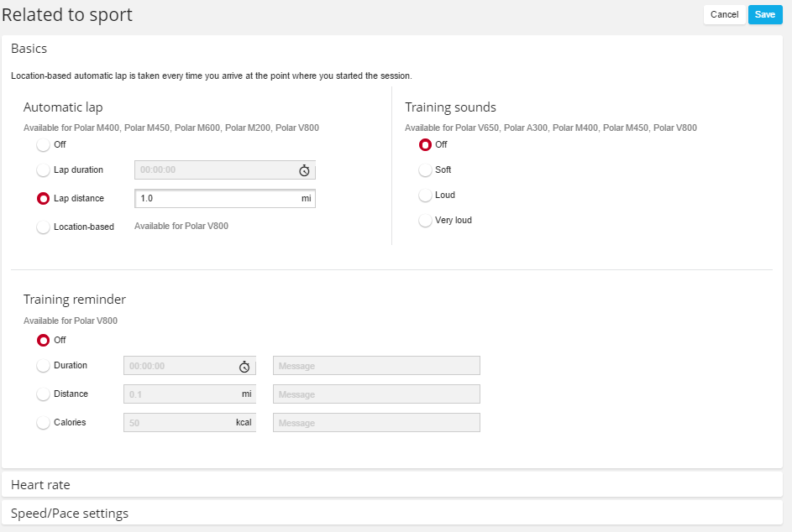The width and height of the screenshot is (792, 532).
Task: Enable the Duration training reminder
Action: tap(44, 366)
